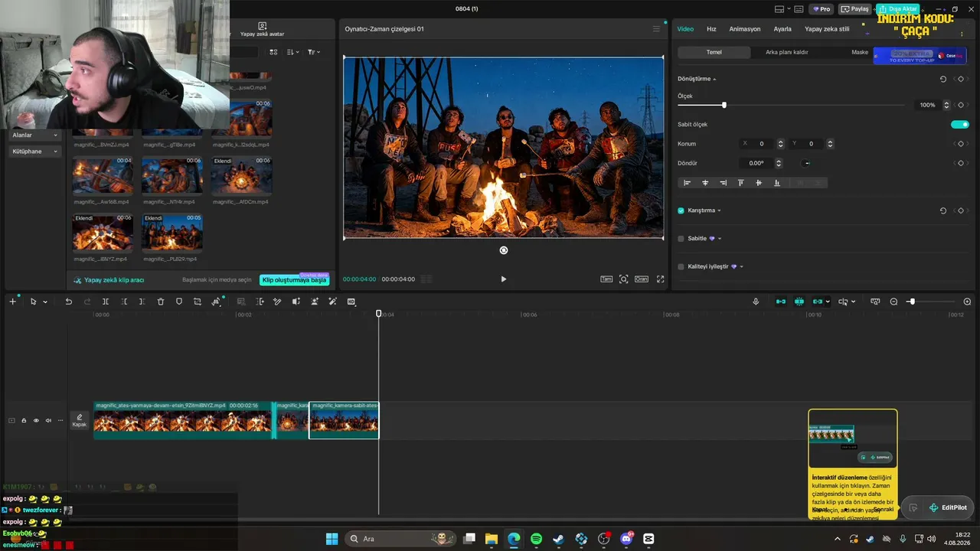Open the media sort order dropdown

[293, 52]
